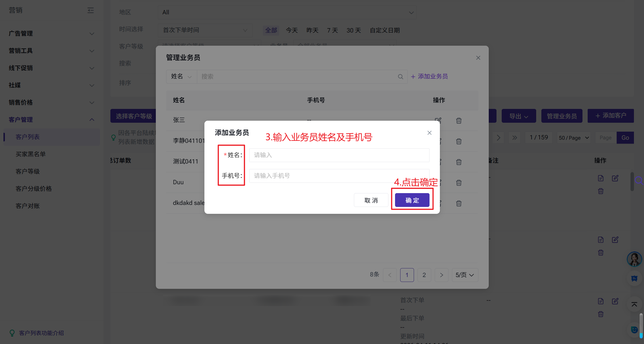Click the 取消 cancel button

[x=371, y=200]
